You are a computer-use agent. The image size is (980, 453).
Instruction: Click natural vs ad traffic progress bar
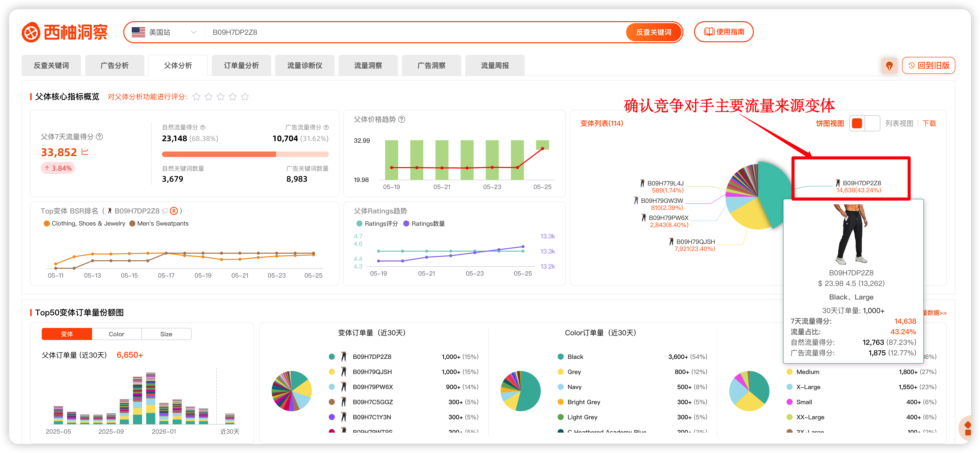tap(245, 154)
